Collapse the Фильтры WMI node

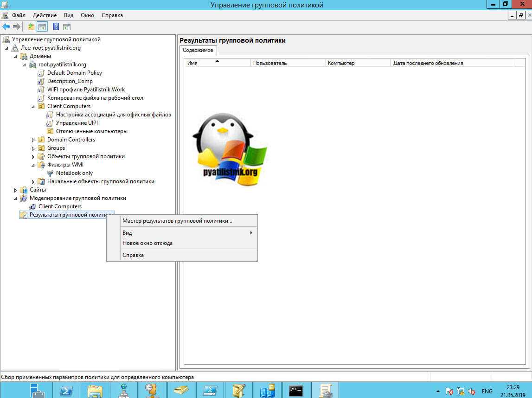click(x=33, y=165)
